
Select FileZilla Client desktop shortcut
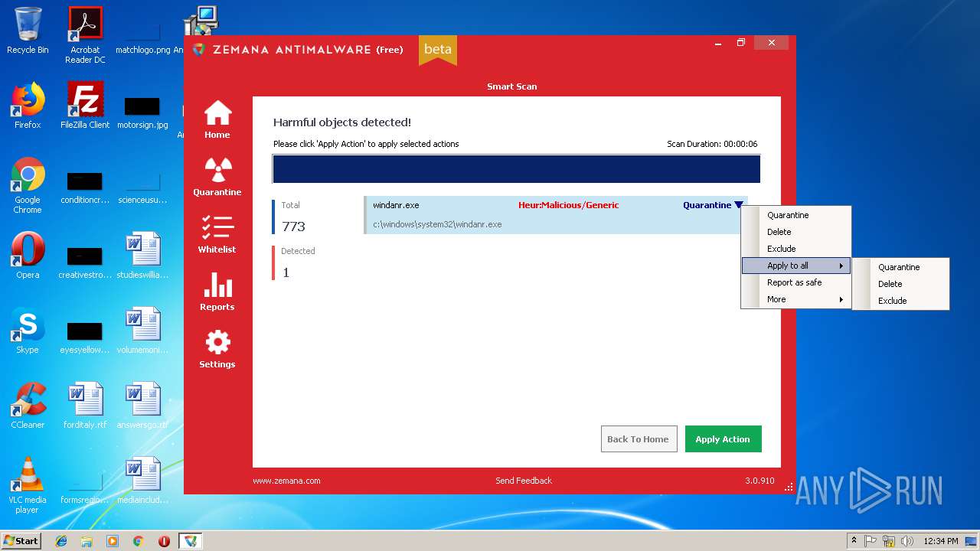tap(85, 106)
